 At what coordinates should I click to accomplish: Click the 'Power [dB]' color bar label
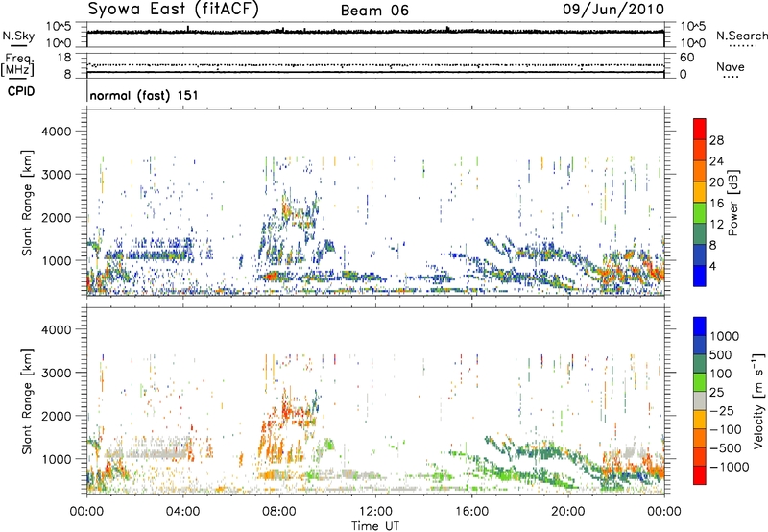coord(732,203)
